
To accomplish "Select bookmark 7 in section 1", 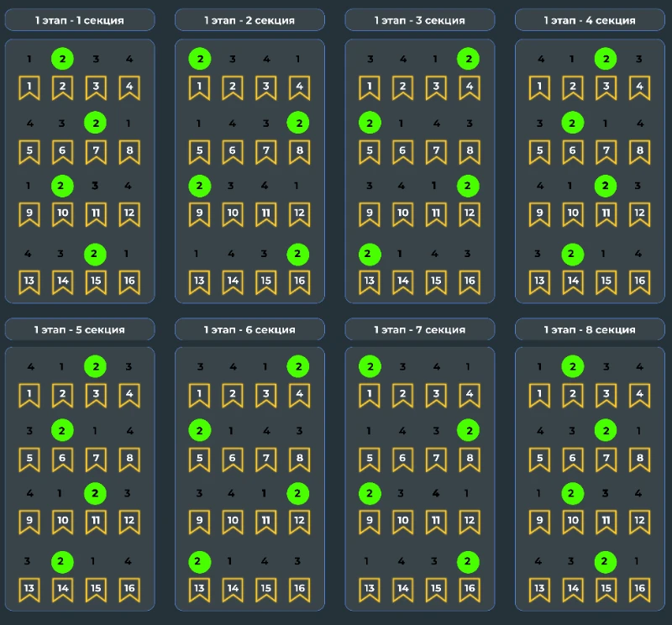I will point(96,152).
